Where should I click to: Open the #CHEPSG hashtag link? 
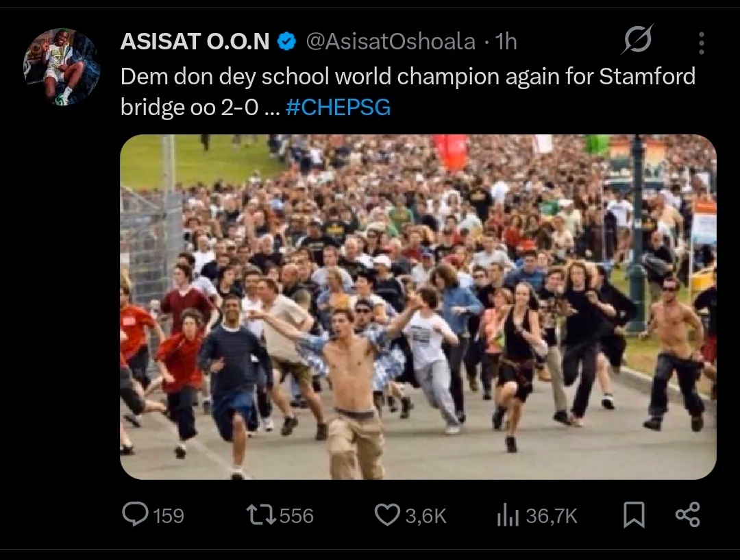pyautogui.click(x=338, y=107)
